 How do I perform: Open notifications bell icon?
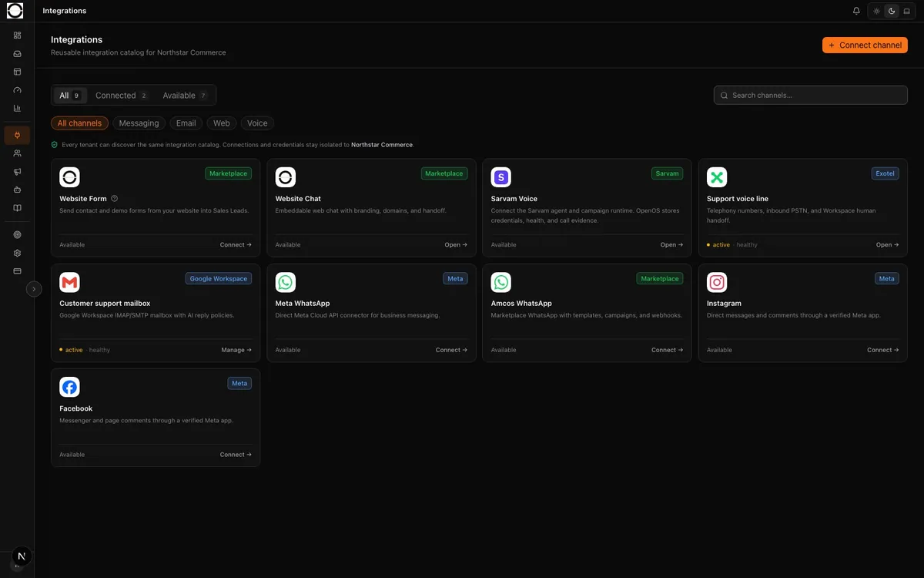(856, 11)
